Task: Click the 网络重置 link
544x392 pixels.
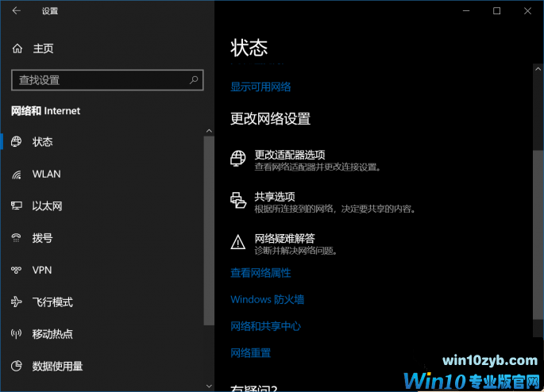Action: pyautogui.click(x=250, y=353)
